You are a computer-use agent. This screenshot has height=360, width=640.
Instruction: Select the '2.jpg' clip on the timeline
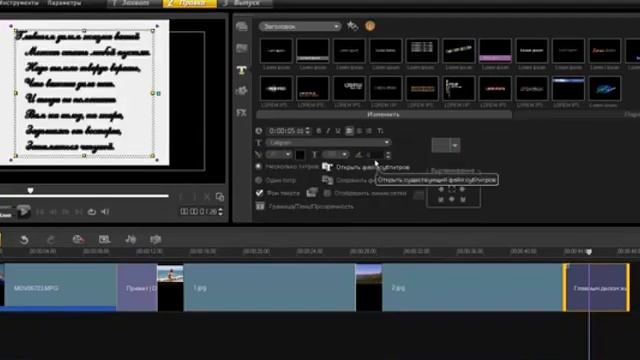click(472, 288)
